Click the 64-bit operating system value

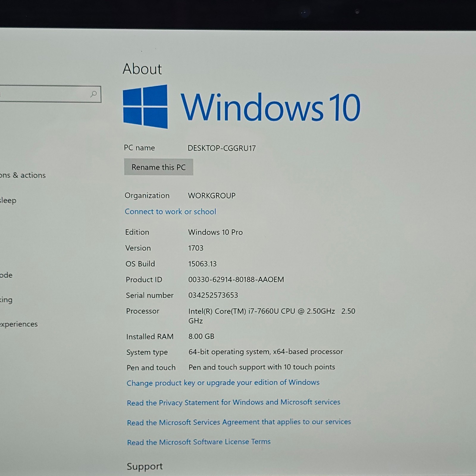click(266, 352)
